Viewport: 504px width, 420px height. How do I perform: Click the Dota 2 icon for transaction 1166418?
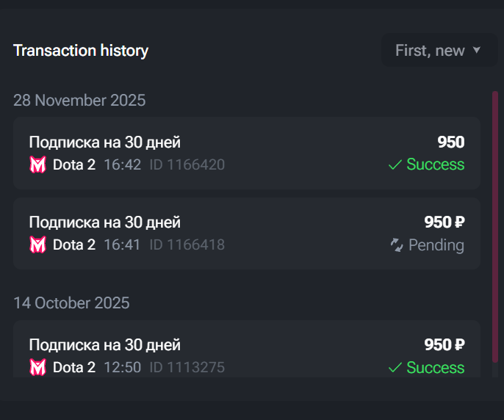(x=37, y=245)
